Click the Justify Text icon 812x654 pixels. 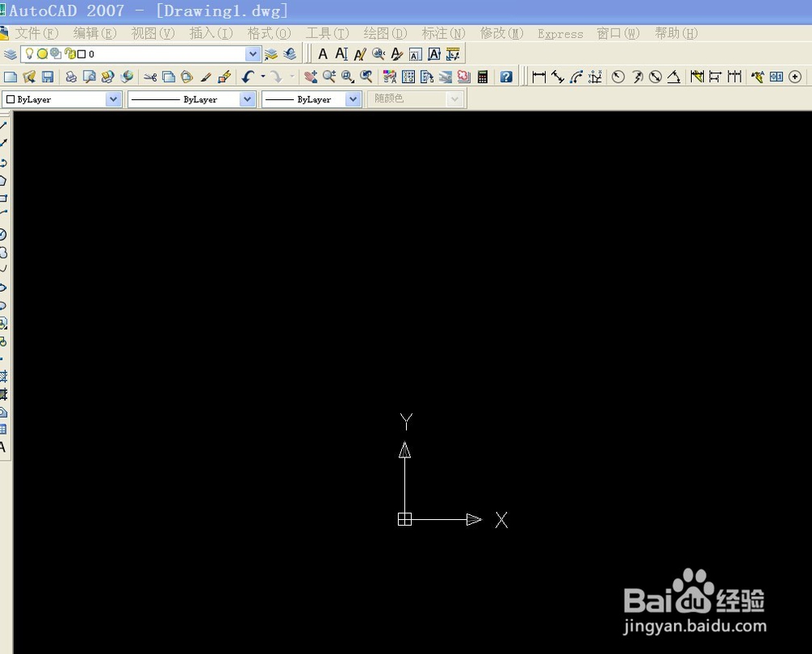click(x=434, y=54)
